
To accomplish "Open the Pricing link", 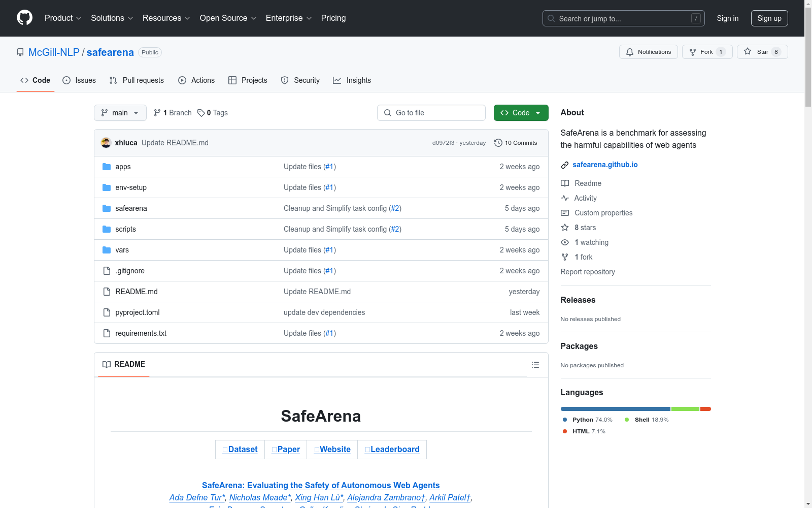I will (x=333, y=18).
